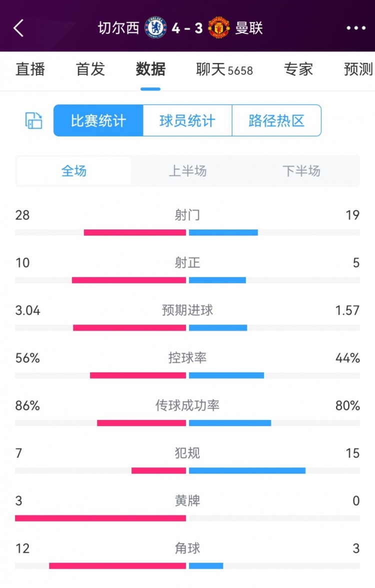Image resolution: width=375 pixels, height=588 pixels.
Task: Show 上半场 first-half statistics
Action: (187, 170)
